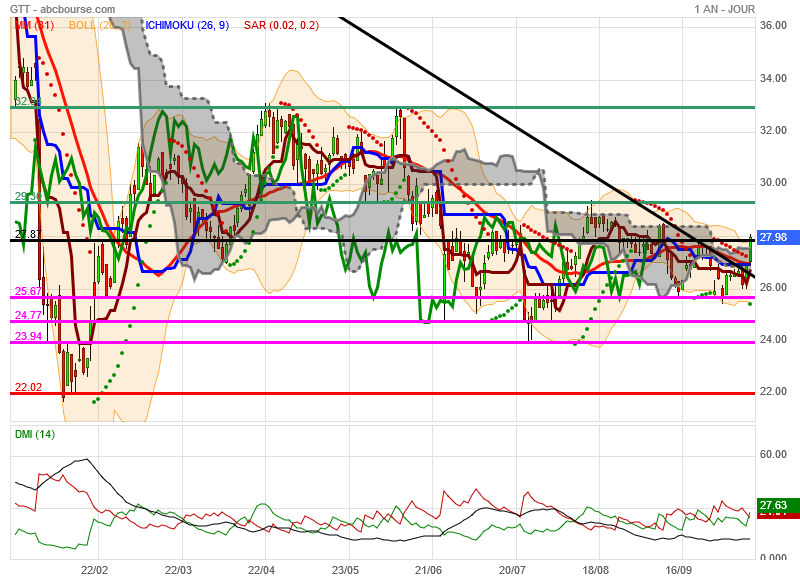Click the red 22.02 support level label

click(28, 387)
